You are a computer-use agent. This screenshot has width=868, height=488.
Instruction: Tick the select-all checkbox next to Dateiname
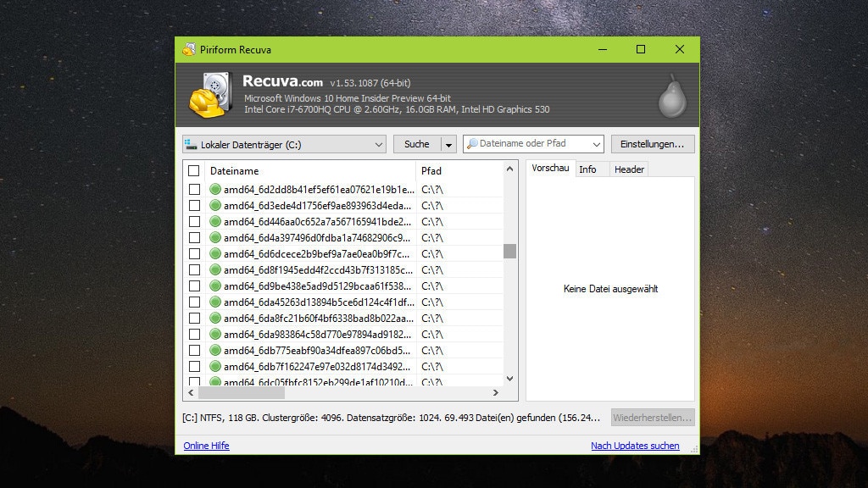tap(194, 170)
